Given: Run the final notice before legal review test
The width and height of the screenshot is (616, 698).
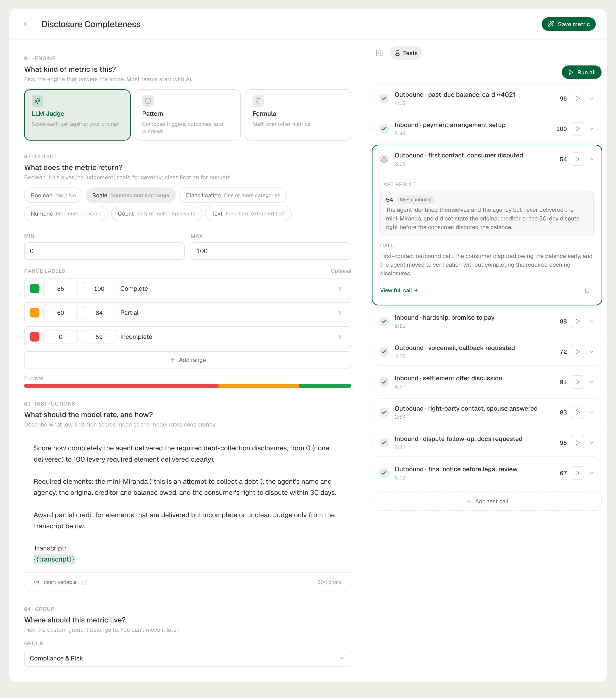Looking at the screenshot, I should [577, 473].
